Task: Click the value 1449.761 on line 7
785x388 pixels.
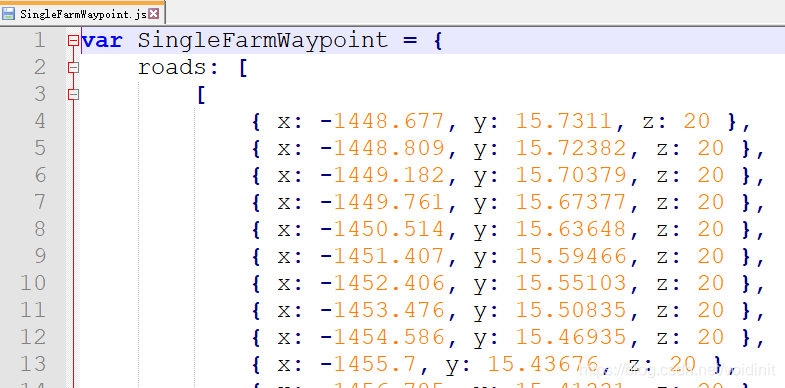Action: 389,203
